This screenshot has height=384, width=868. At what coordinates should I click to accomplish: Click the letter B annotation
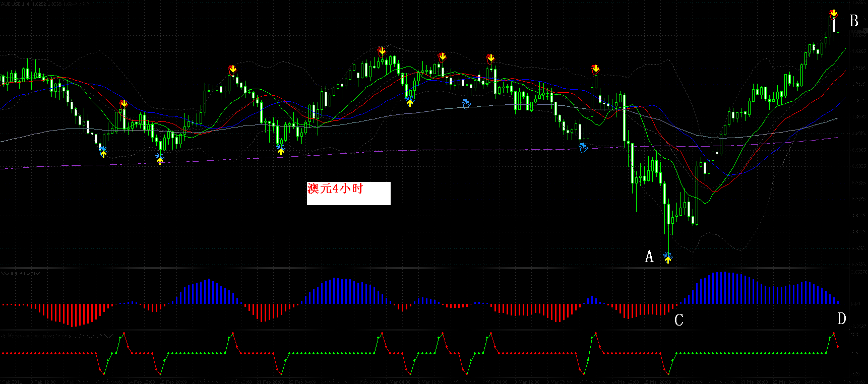[854, 21]
